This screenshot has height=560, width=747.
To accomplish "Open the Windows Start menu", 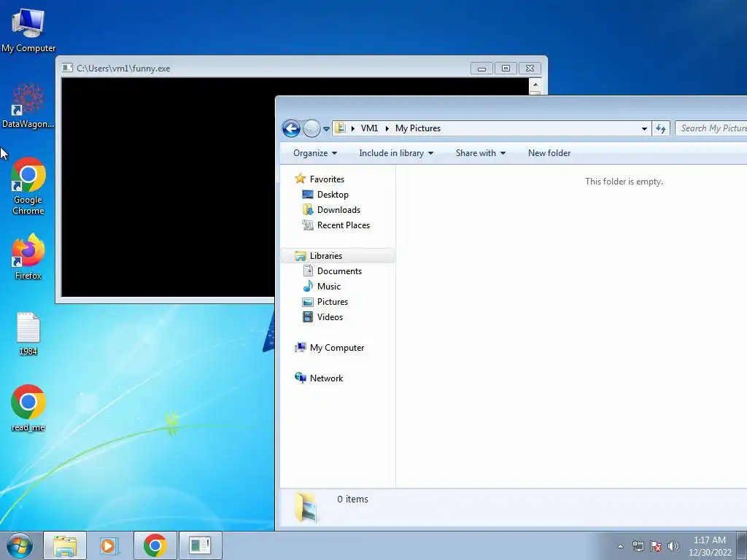I will click(20, 545).
